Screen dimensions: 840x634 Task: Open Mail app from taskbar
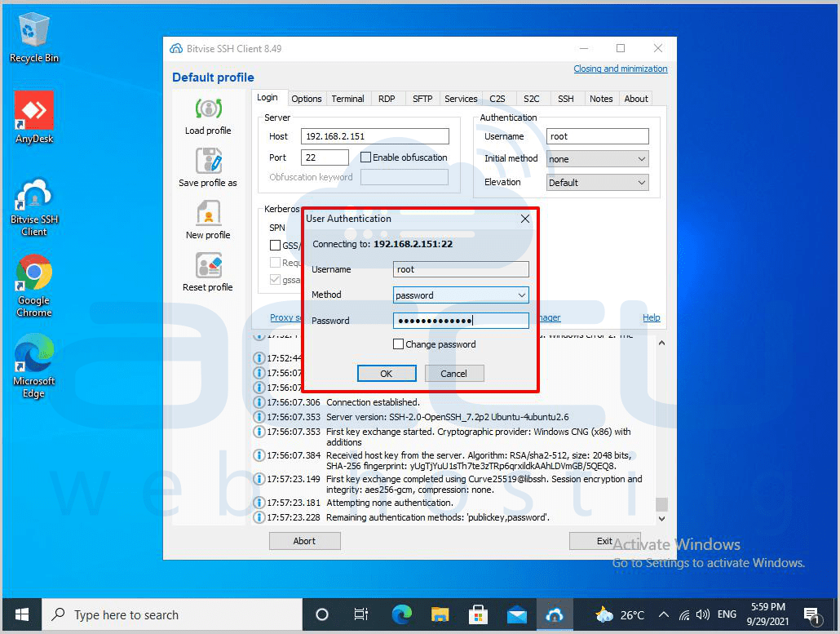(x=517, y=614)
